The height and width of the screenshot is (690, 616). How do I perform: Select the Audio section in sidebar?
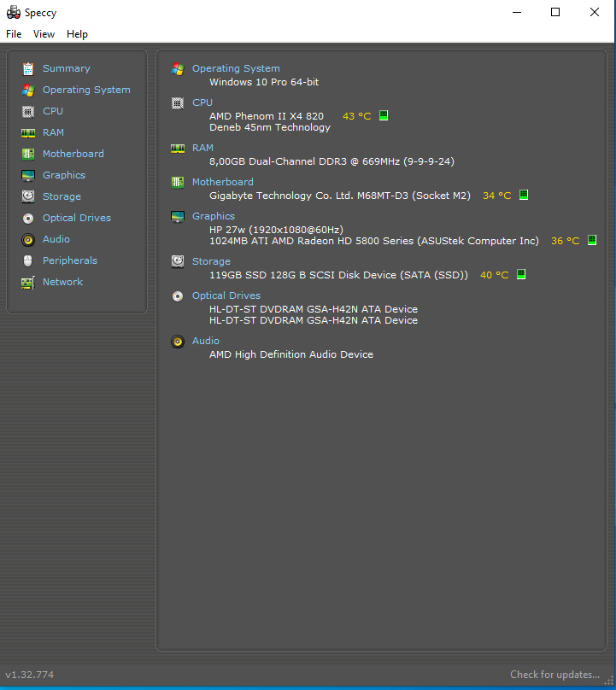pyautogui.click(x=56, y=239)
